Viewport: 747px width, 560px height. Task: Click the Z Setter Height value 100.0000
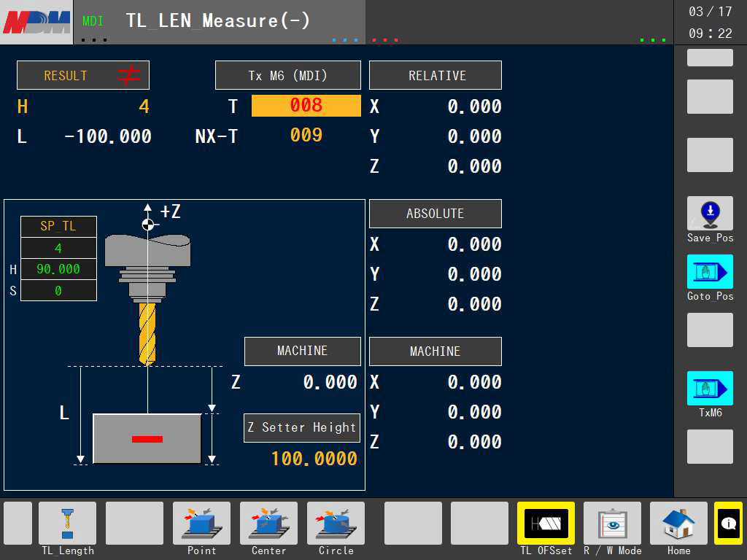point(314,459)
